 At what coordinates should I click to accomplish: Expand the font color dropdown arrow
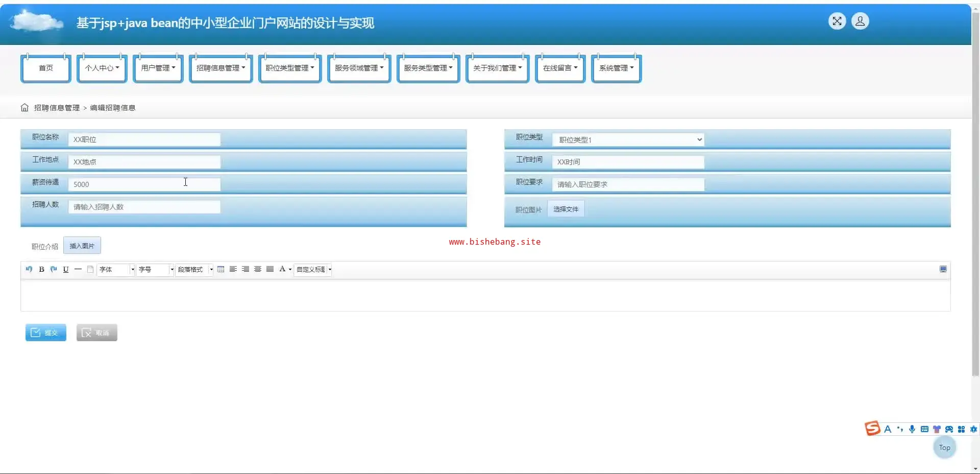coord(290,270)
